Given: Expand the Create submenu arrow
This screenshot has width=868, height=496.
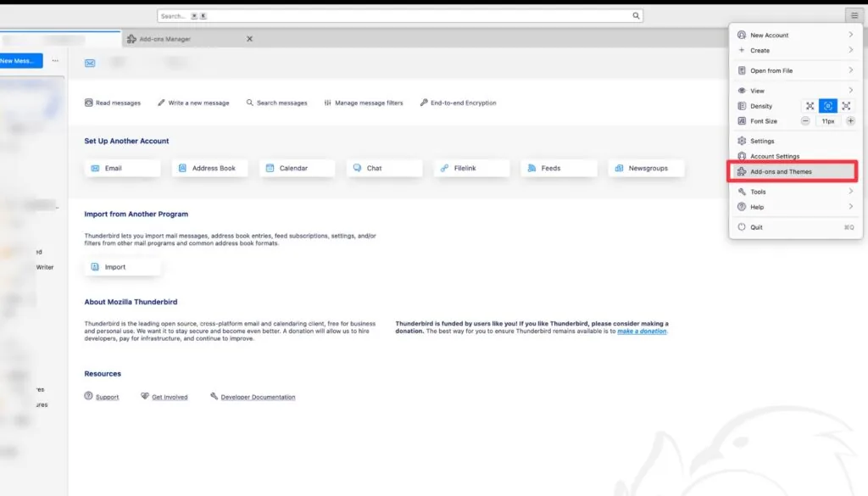Looking at the screenshot, I should tap(851, 50).
